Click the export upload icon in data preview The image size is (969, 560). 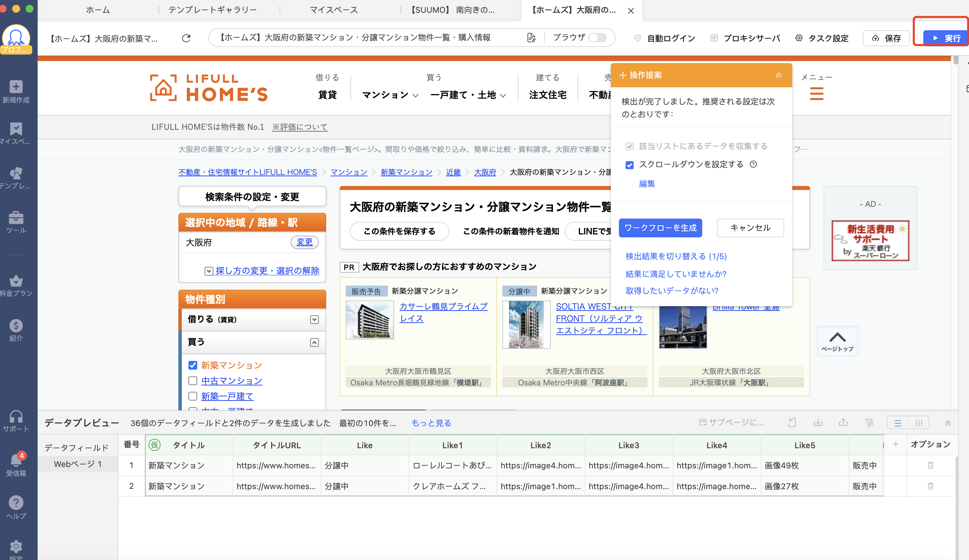coord(843,422)
